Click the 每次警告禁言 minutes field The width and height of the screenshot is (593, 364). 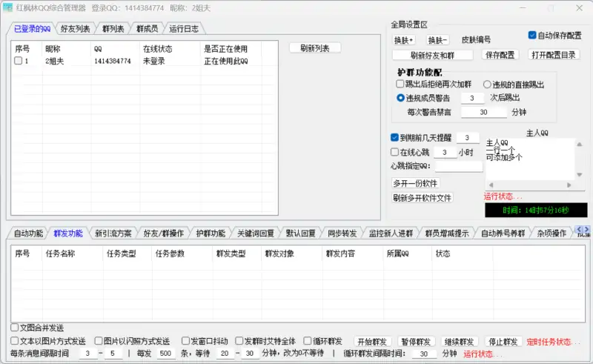coord(483,113)
